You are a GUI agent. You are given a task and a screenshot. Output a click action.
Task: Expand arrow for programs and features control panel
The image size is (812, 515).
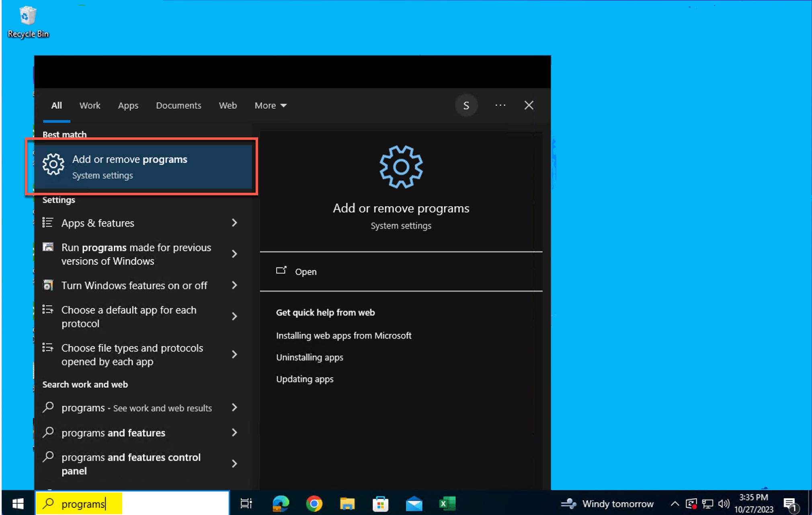235,464
